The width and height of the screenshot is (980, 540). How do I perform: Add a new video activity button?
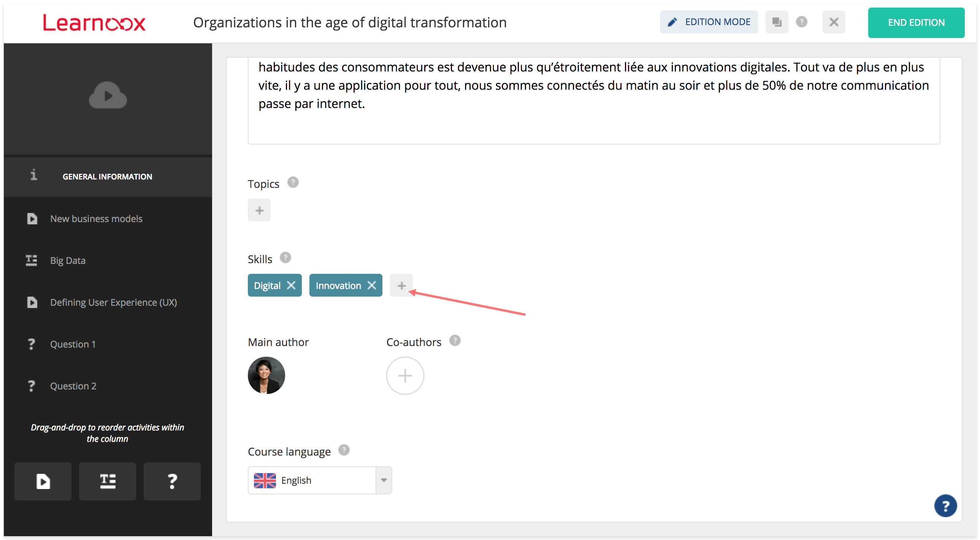click(x=43, y=481)
